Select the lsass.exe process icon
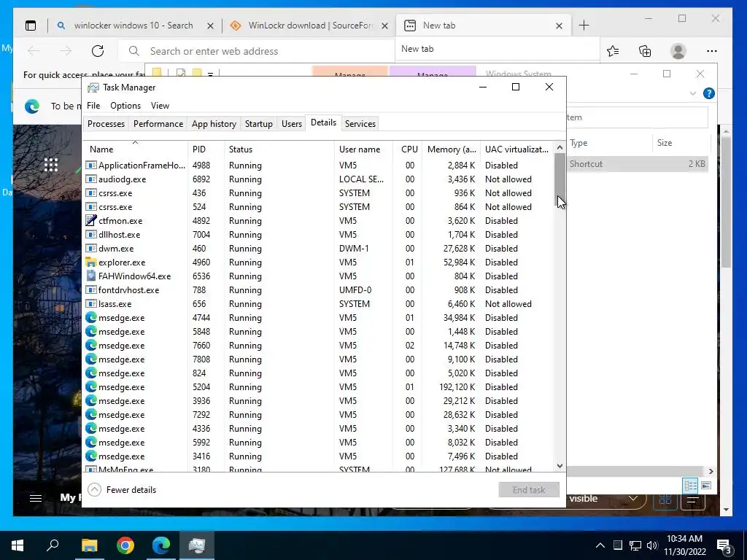Viewport: 747px width, 560px height. point(90,303)
